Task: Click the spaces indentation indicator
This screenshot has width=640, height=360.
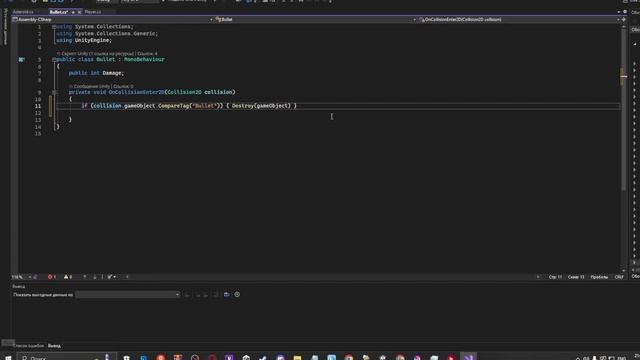Action: [599, 277]
